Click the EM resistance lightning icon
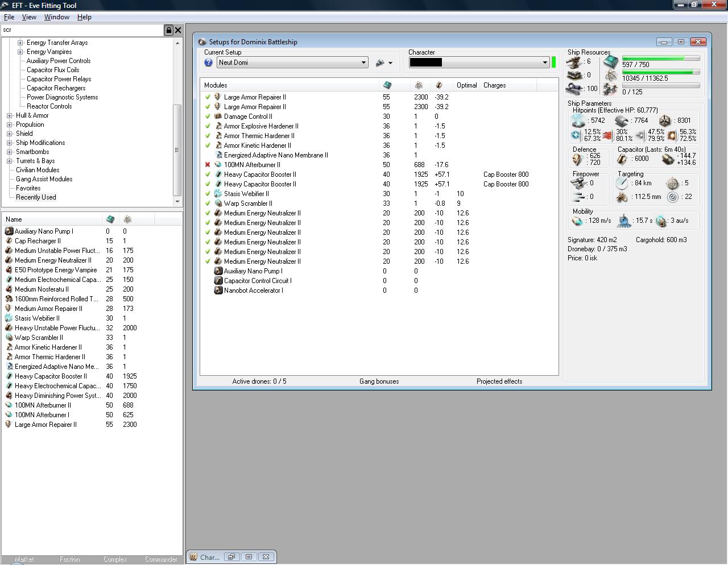Image resolution: width=728 pixels, height=565 pixels. click(576, 135)
